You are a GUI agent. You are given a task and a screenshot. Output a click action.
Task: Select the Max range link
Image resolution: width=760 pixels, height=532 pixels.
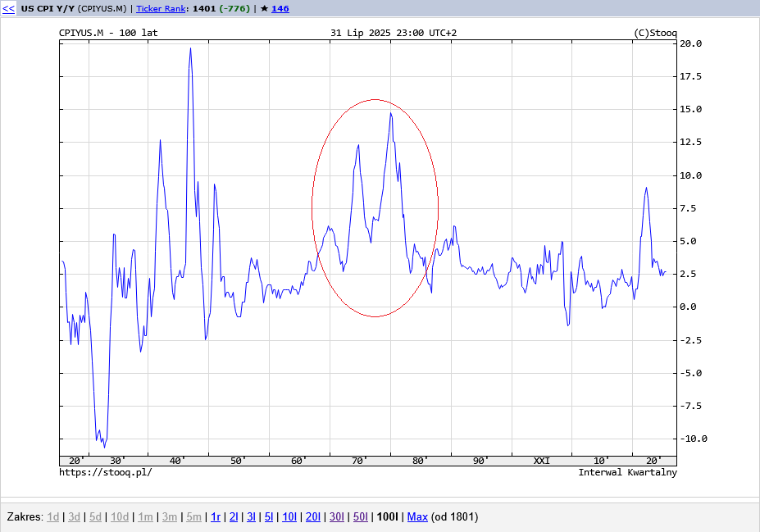(x=417, y=517)
